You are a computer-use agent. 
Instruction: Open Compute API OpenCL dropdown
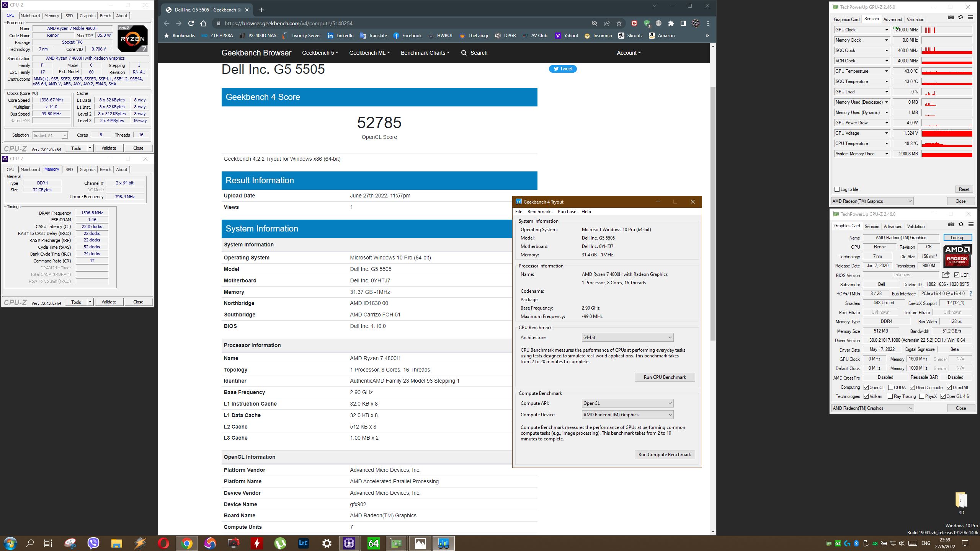tap(627, 403)
